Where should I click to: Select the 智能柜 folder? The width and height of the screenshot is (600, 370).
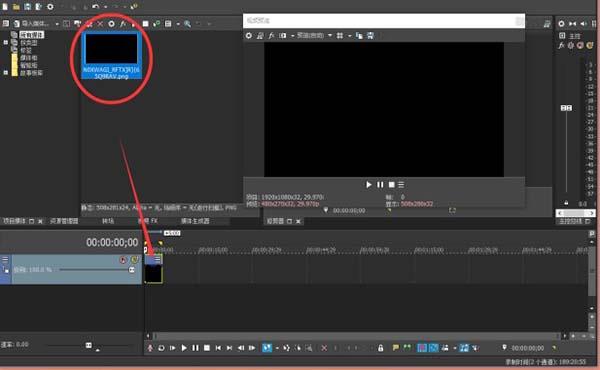tap(29, 65)
